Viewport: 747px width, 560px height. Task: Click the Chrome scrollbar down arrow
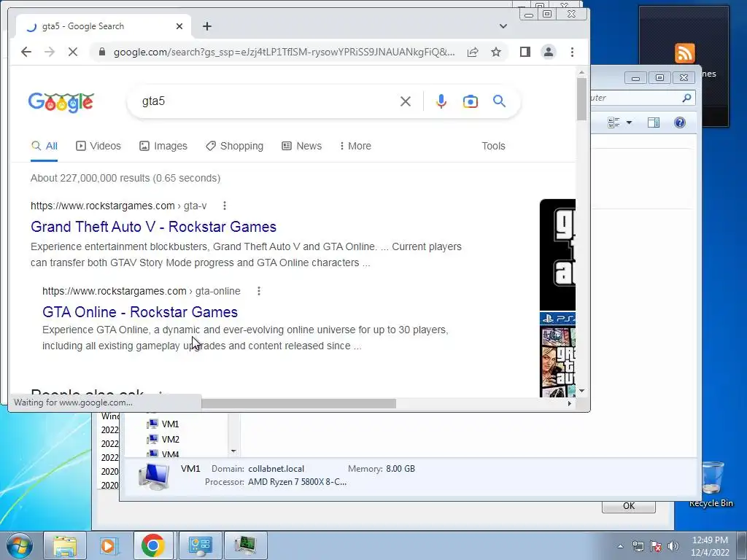click(x=581, y=391)
